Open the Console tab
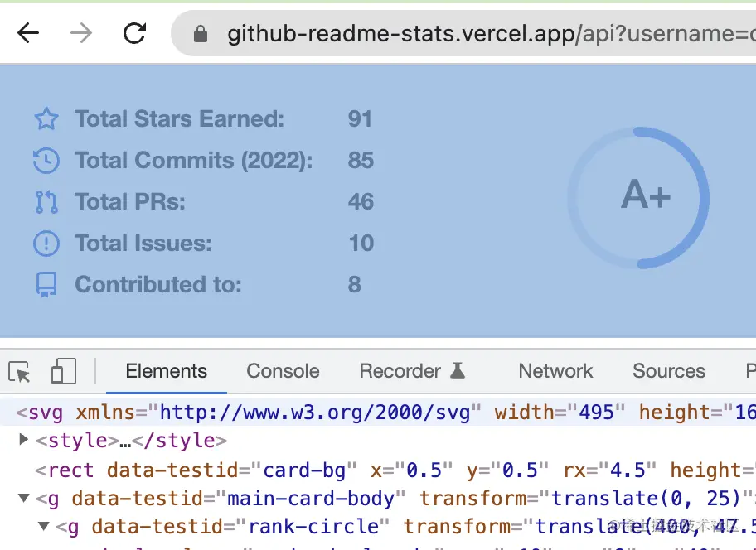The image size is (756, 550). [x=283, y=371]
